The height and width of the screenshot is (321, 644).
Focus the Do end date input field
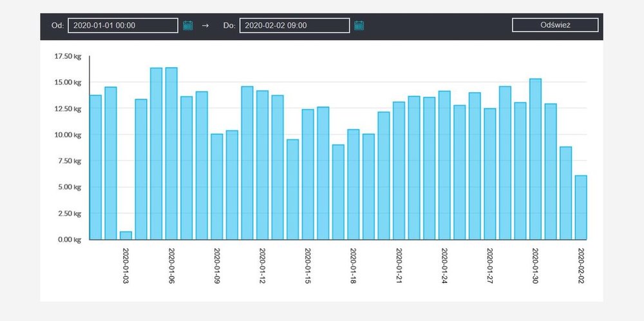tap(294, 25)
